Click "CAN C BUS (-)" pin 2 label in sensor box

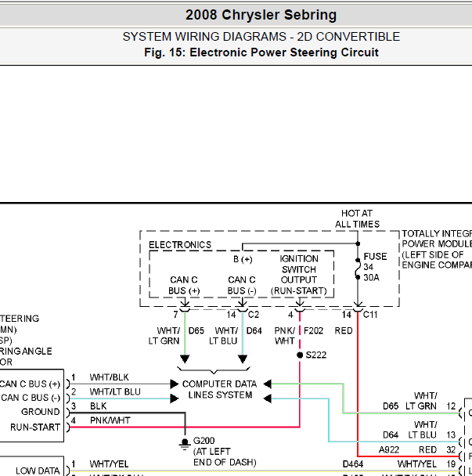(31, 398)
